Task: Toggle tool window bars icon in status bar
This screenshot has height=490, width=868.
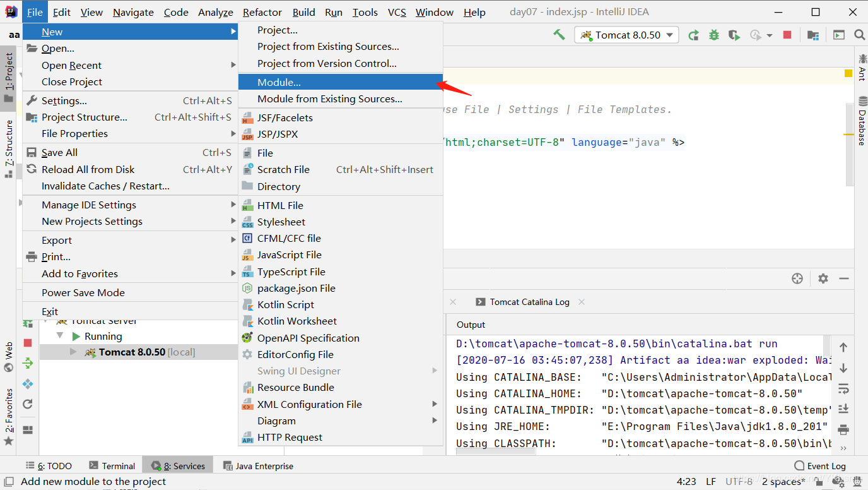Action: 9,482
